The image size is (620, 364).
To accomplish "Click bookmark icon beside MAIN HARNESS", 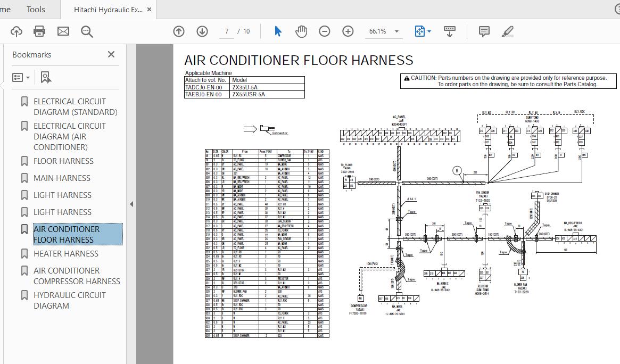I will 24,178.
